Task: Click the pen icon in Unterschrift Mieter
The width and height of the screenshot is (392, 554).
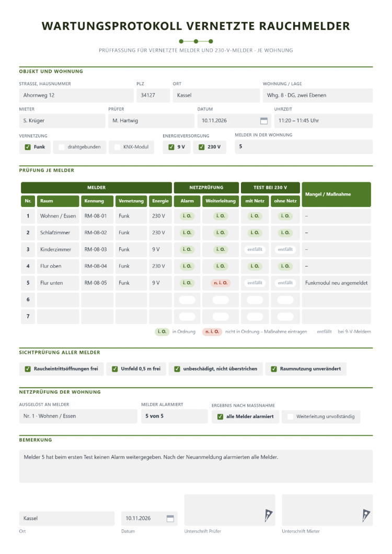Action: [x=366, y=515]
